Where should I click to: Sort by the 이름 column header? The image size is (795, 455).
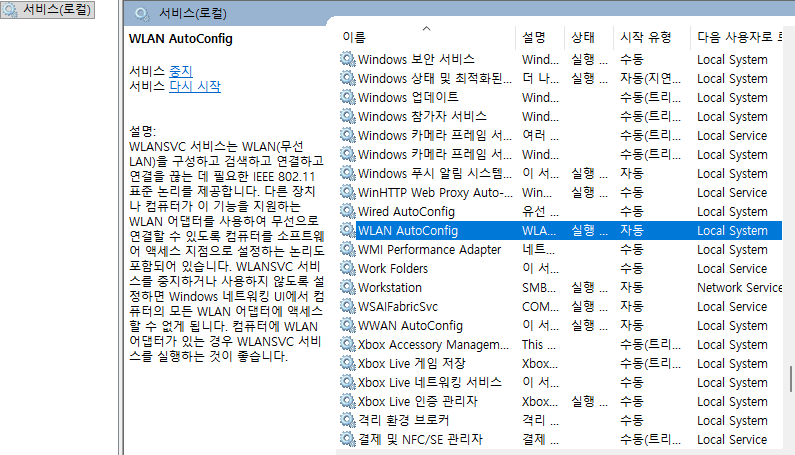coord(354,37)
